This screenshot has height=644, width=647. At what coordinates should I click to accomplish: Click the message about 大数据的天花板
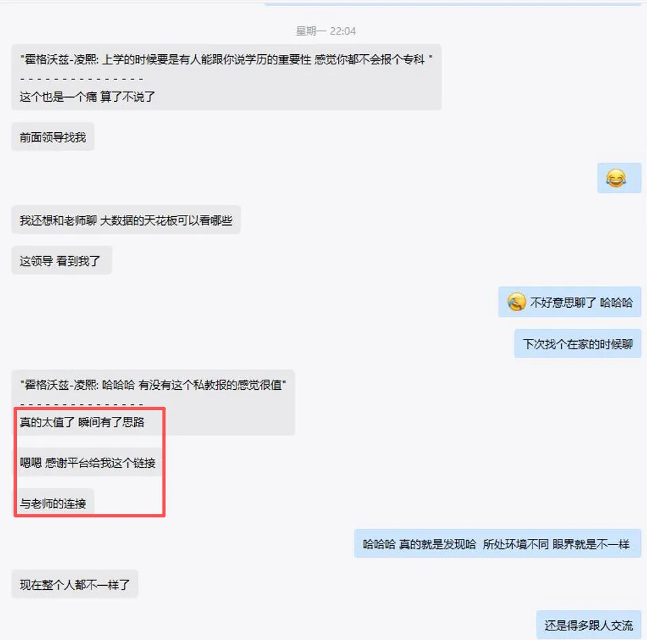point(126,220)
